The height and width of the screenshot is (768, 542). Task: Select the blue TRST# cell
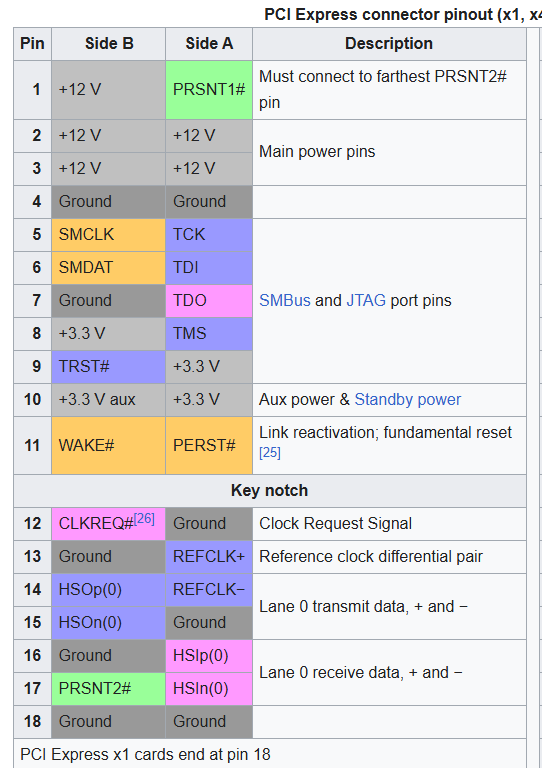pos(108,366)
